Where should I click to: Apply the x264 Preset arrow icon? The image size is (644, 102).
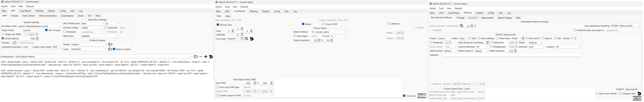110,44
